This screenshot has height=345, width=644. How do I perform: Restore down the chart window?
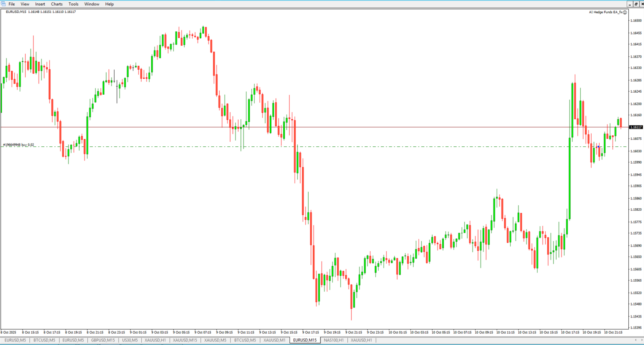tap(636, 4)
